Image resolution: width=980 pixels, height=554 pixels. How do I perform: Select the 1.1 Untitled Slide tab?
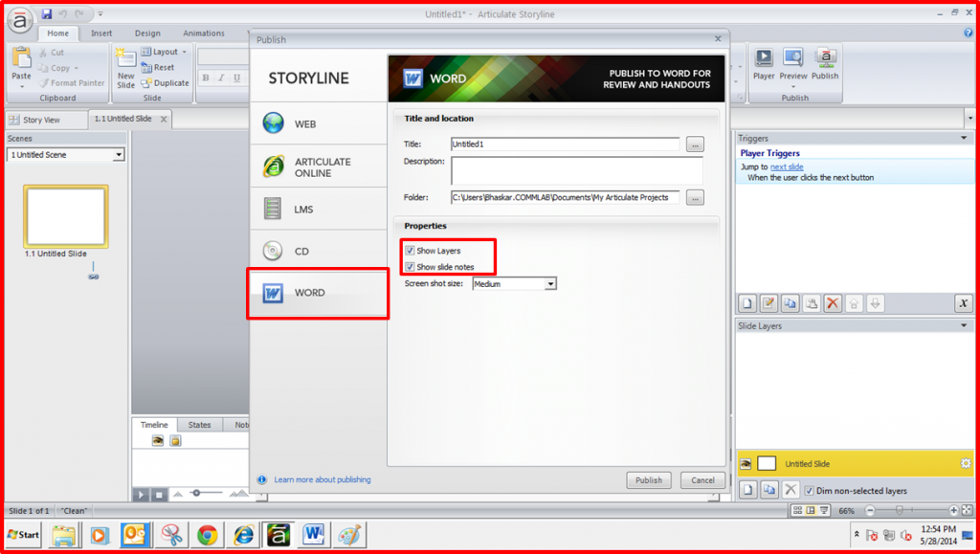[123, 119]
